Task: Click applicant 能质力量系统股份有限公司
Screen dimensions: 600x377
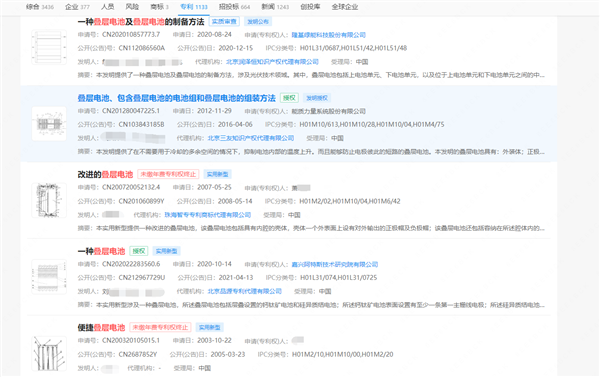Action: click(329, 111)
